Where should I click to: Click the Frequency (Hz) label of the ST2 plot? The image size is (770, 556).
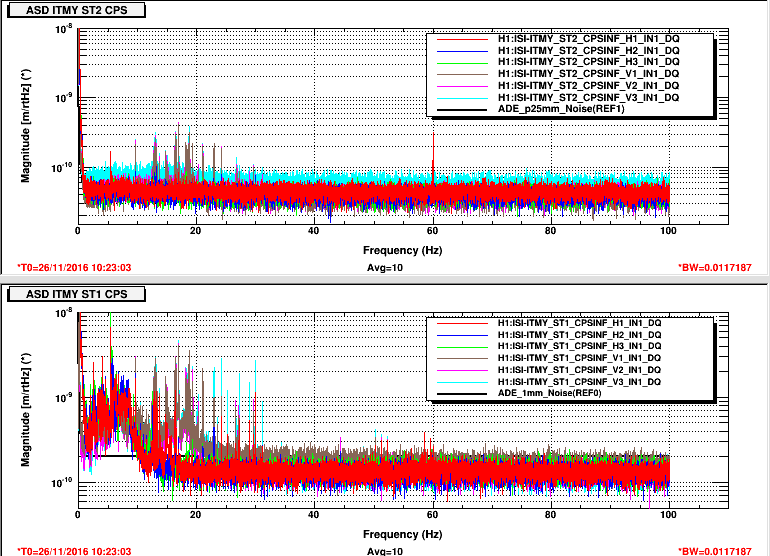402,250
